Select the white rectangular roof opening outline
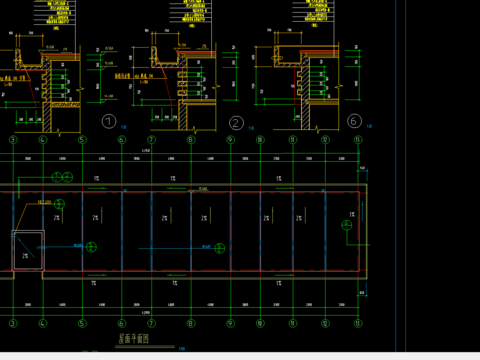The height and width of the screenshot is (360, 480). [x=28, y=250]
